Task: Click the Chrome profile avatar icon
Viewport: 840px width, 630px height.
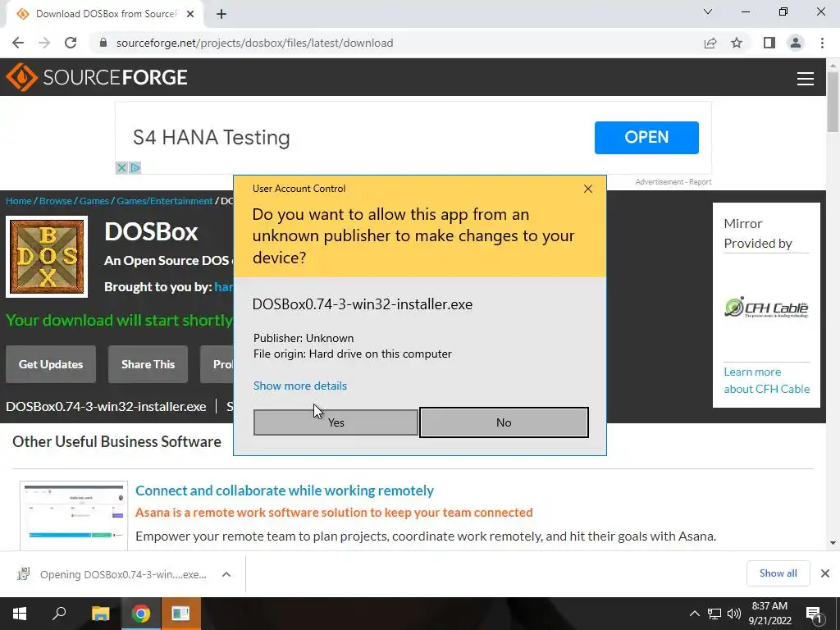Action: [x=796, y=43]
